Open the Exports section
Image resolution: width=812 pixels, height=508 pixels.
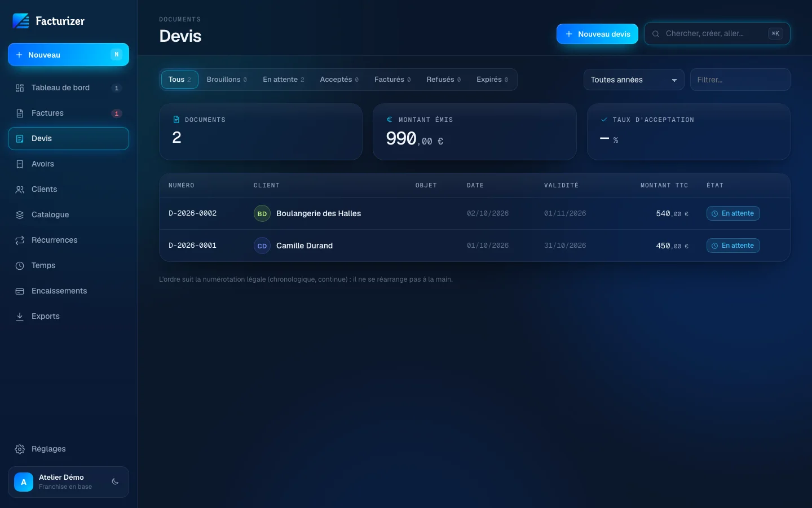(68, 316)
